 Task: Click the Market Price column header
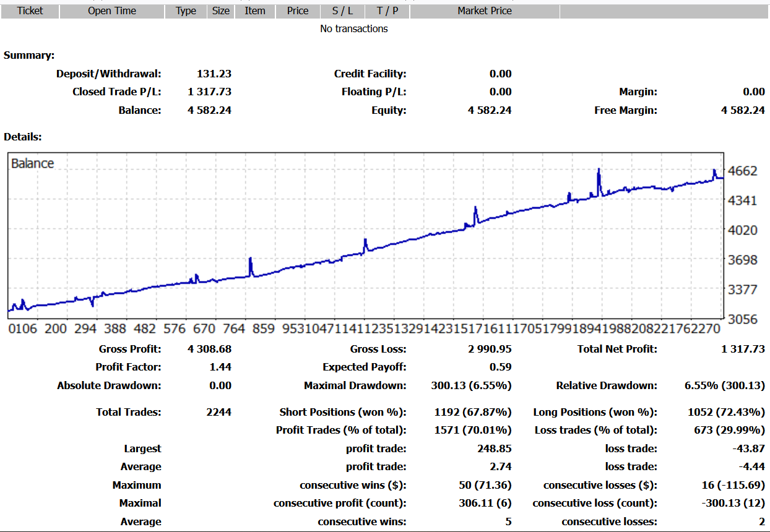tap(485, 11)
